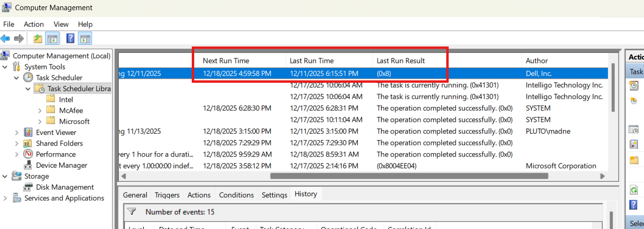
Task: Click the Enable All Tasks History icon
Action: pyautogui.click(x=634, y=144)
